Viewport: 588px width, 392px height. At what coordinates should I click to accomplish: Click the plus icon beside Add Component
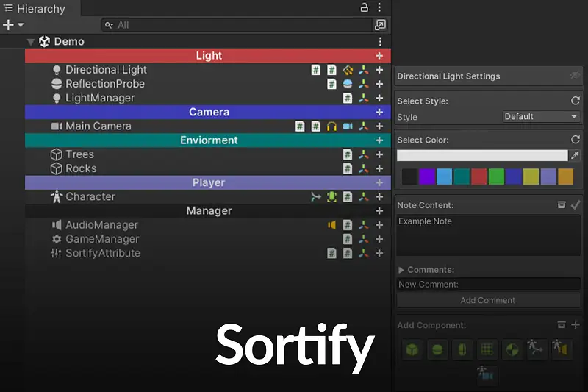tap(576, 325)
